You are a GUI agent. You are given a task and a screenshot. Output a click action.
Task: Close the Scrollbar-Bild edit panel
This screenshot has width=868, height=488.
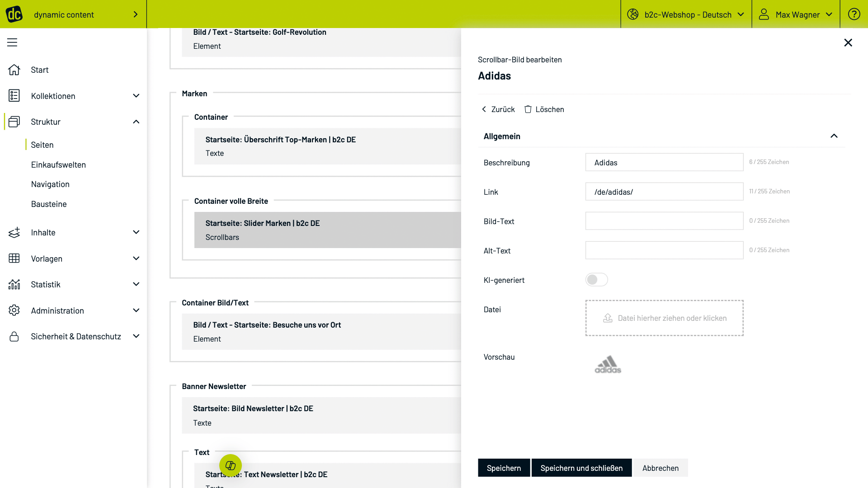click(x=848, y=42)
